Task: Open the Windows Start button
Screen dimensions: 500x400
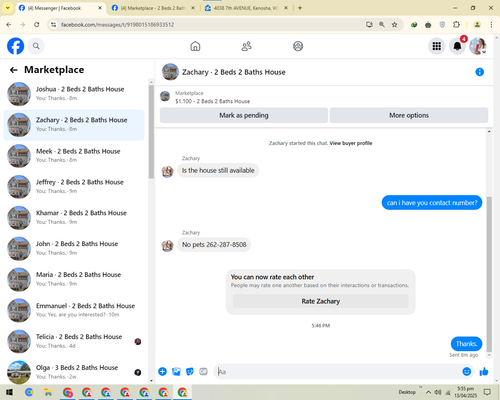Action: (x=9, y=392)
